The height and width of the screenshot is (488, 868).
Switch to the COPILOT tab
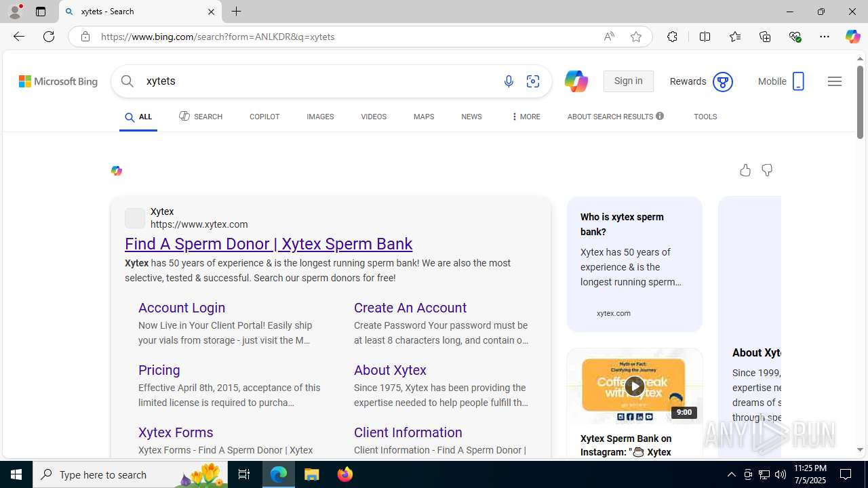click(x=264, y=117)
